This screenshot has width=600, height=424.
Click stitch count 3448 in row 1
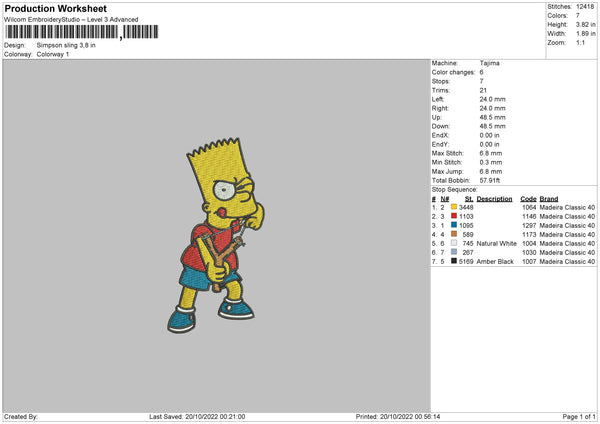466,207
